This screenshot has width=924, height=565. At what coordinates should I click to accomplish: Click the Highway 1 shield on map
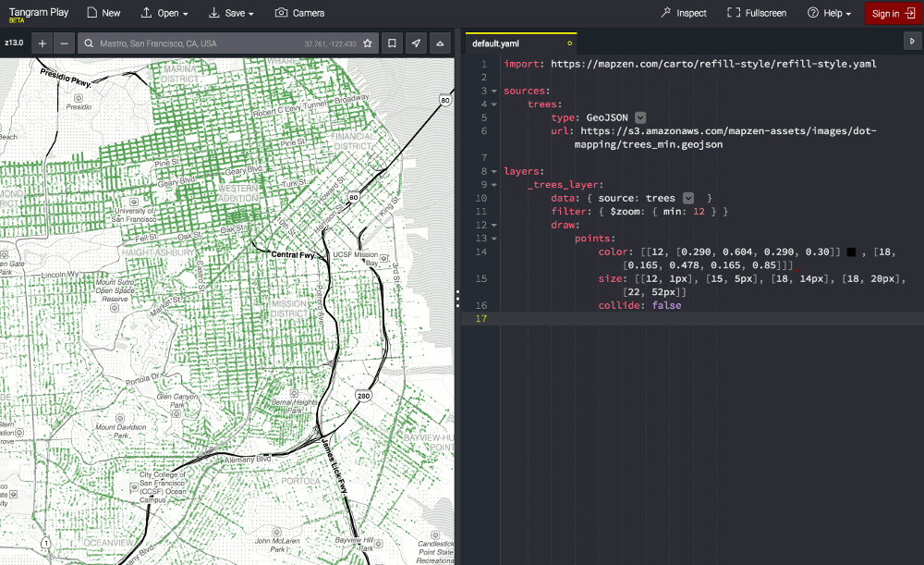tap(46, 543)
